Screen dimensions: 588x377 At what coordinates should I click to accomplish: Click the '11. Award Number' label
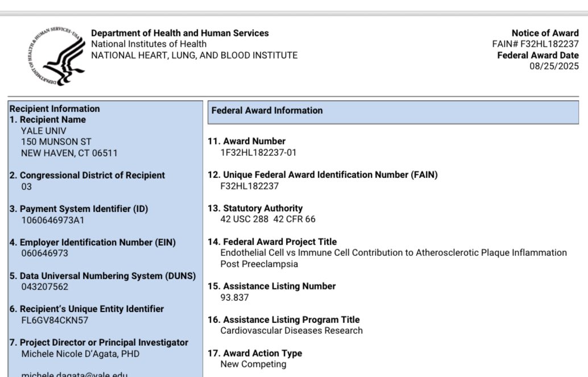coord(247,141)
